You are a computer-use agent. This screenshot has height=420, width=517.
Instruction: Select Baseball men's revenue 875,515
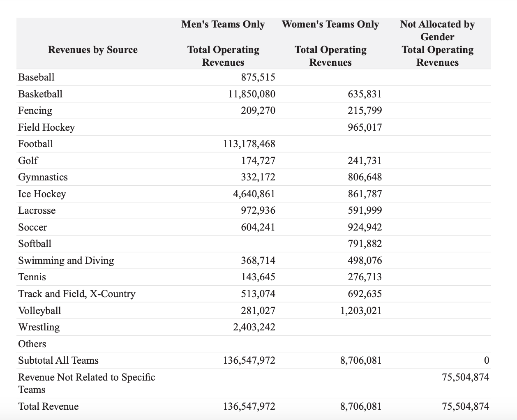258,77
